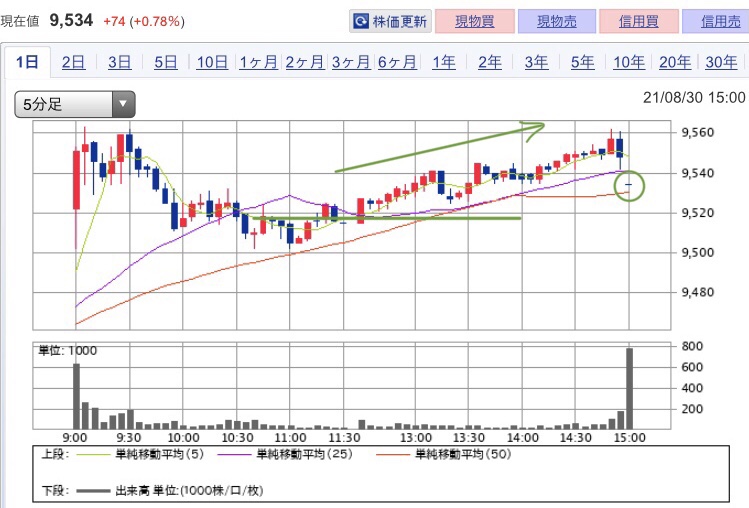View the 10年 chart range
Viewport: 749px width, 508px height.
[x=629, y=62]
